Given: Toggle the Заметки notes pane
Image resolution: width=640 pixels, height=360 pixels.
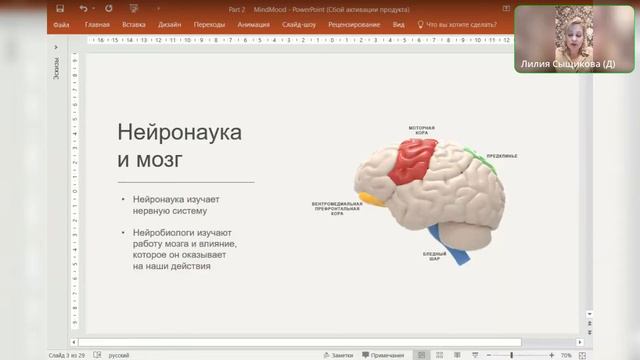Looking at the screenshot, I should (x=338, y=356).
